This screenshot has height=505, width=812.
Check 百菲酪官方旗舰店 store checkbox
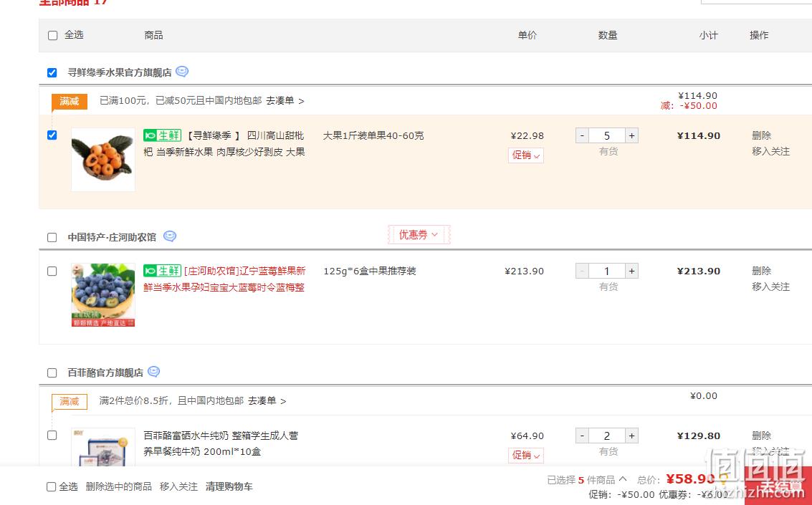[x=52, y=373]
